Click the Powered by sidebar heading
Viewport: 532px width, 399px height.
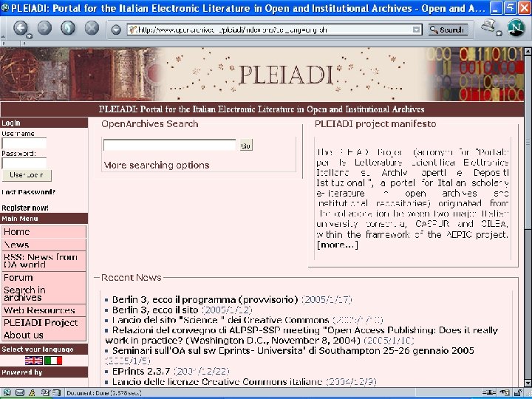44,372
